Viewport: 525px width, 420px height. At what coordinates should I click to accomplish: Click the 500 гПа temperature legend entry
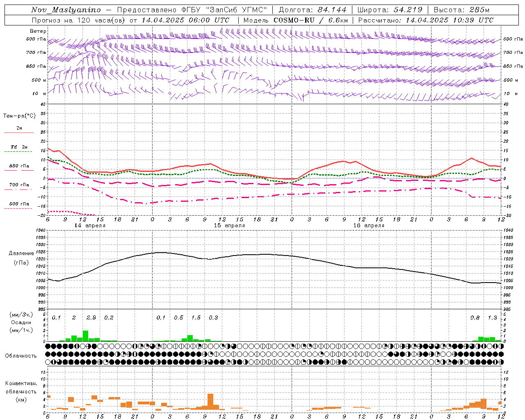pyautogui.click(x=19, y=204)
